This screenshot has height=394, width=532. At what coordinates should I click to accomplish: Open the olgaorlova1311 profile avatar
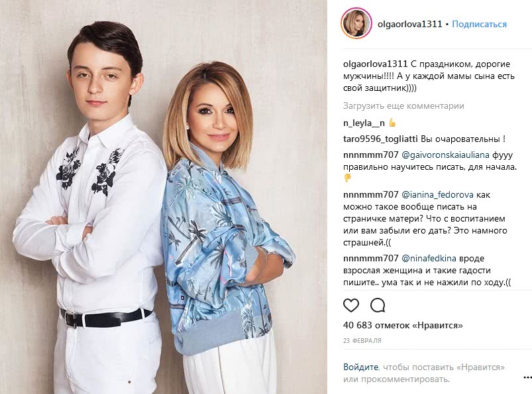click(356, 23)
